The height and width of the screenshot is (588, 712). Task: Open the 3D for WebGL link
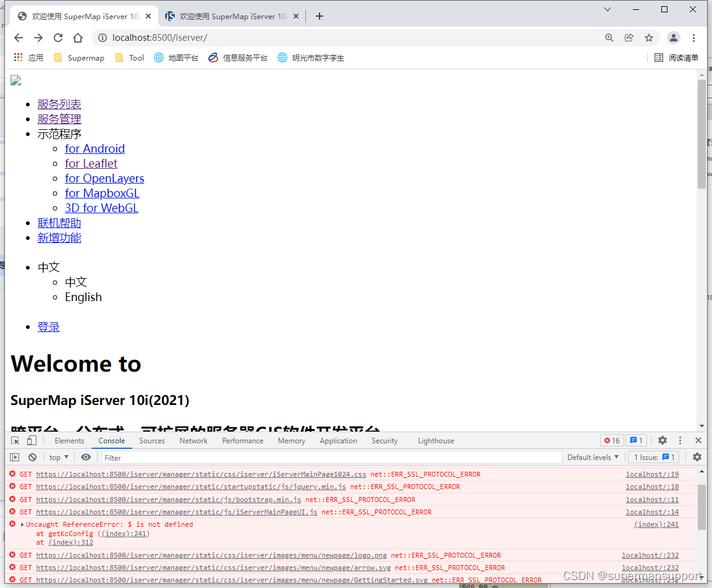pos(102,208)
